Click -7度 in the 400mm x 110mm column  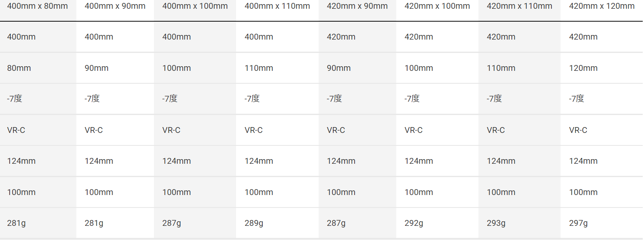pos(252,99)
